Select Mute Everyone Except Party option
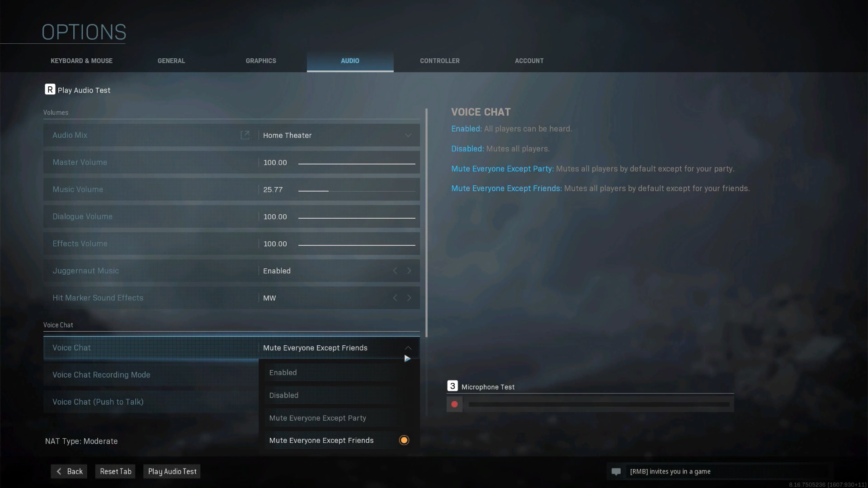This screenshot has width=868, height=488. coord(318,418)
